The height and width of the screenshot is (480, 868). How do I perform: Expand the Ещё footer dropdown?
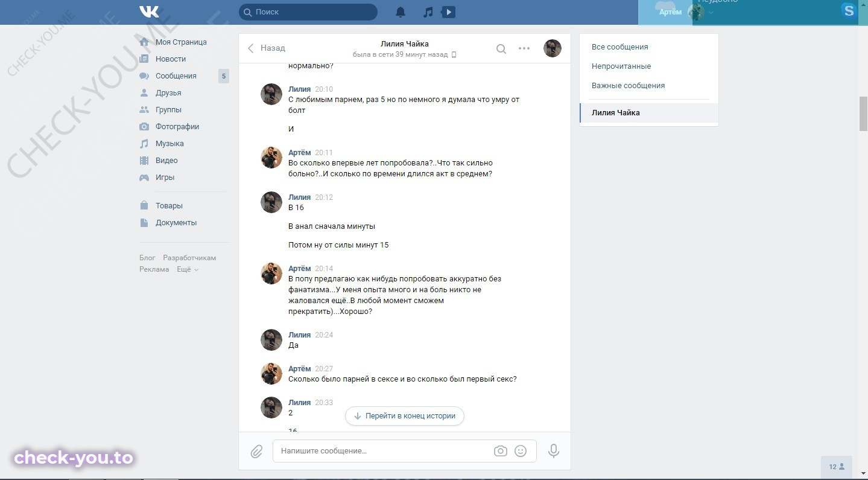[188, 269]
